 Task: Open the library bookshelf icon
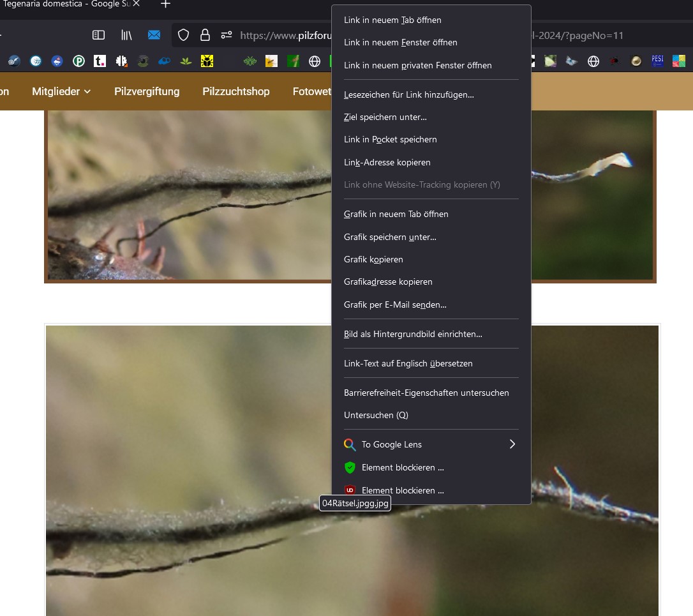(126, 35)
